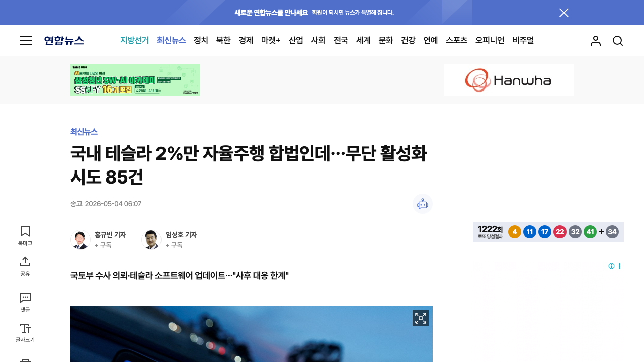
Task: Go to the 연합뉴스 home logo
Action: coord(64,41)
